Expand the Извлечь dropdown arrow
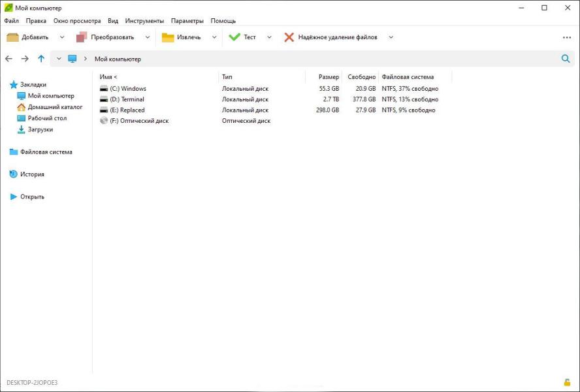Image resolution: width=580 pixels, height=392 pixels. click(214, 37)
